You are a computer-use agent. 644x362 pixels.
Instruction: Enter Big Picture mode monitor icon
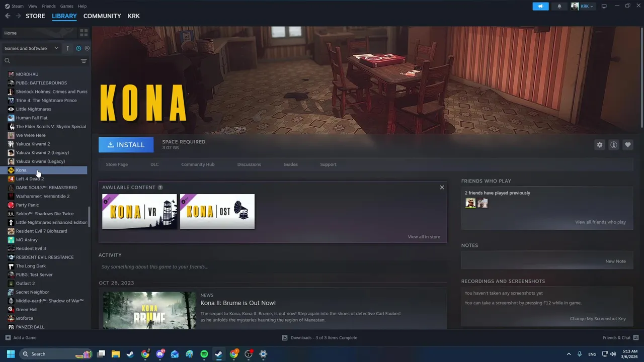604,6
